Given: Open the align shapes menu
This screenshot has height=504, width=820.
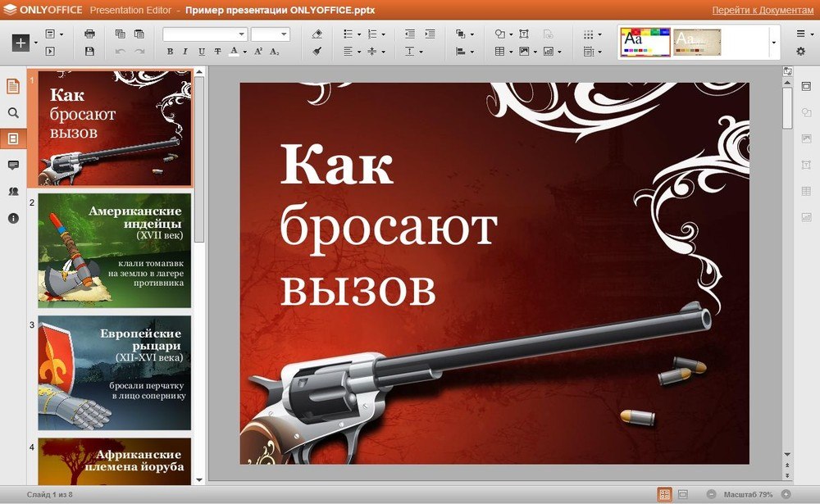Looking at the screenshot, I should click(464, 52).
